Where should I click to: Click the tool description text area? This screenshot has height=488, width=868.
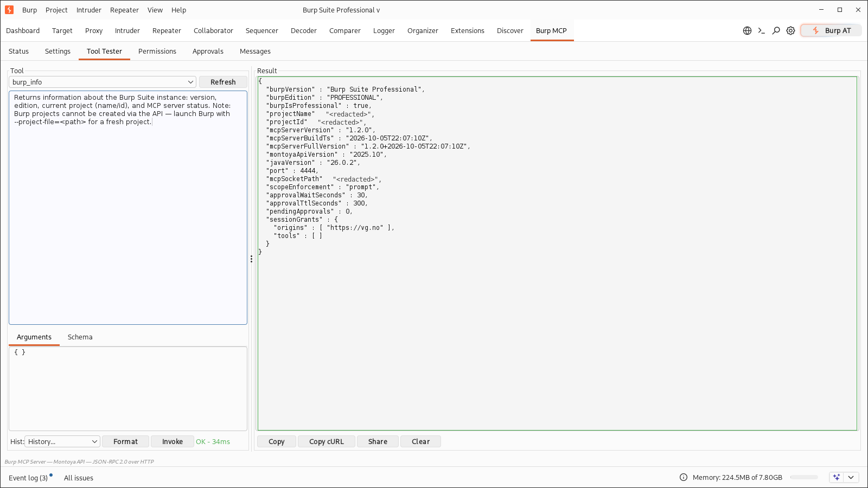click(128, 208)
